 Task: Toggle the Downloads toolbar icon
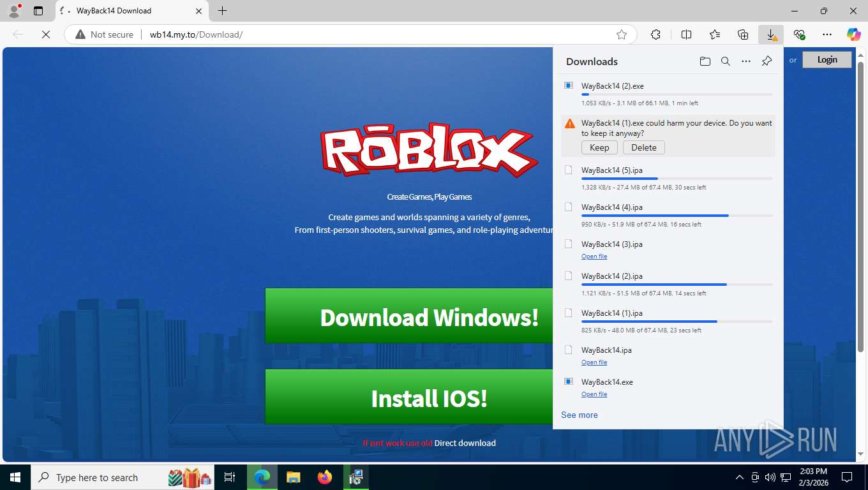(771, 34)
